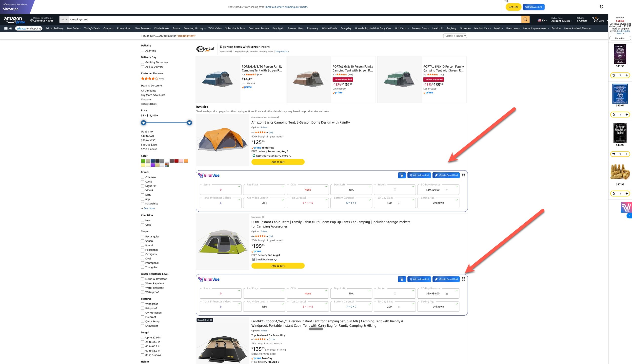
Task: Tick the Hexagonal shape checkbox
Action: tap(142, 250)
